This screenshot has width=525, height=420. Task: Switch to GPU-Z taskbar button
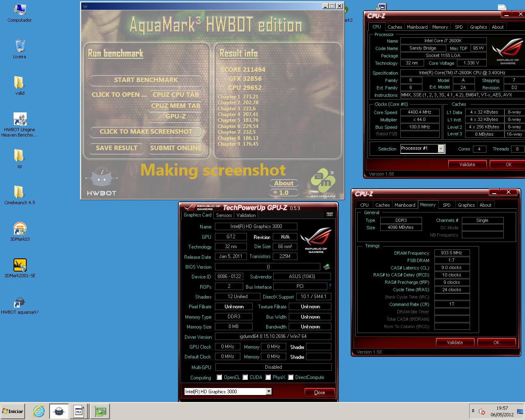(x=100, y=411)
